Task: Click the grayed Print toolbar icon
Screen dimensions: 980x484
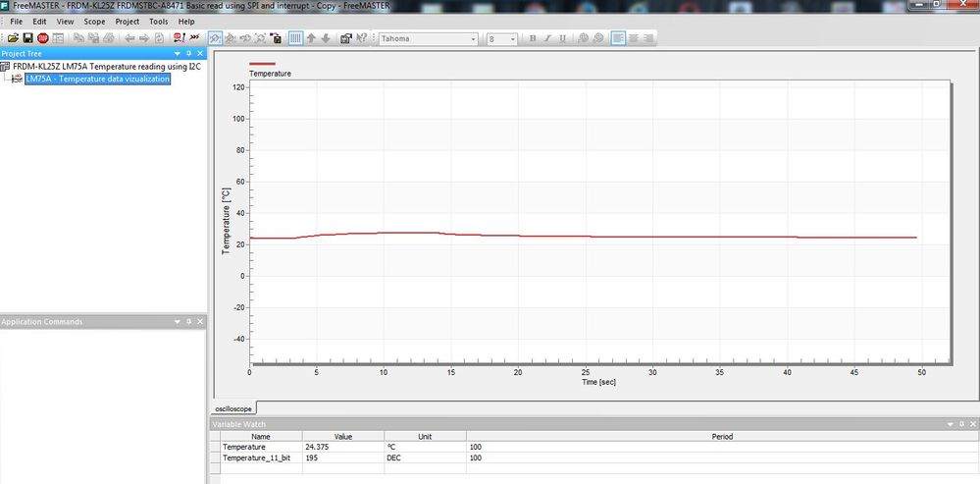Action: pyautogui.click(x=109, y=38)
